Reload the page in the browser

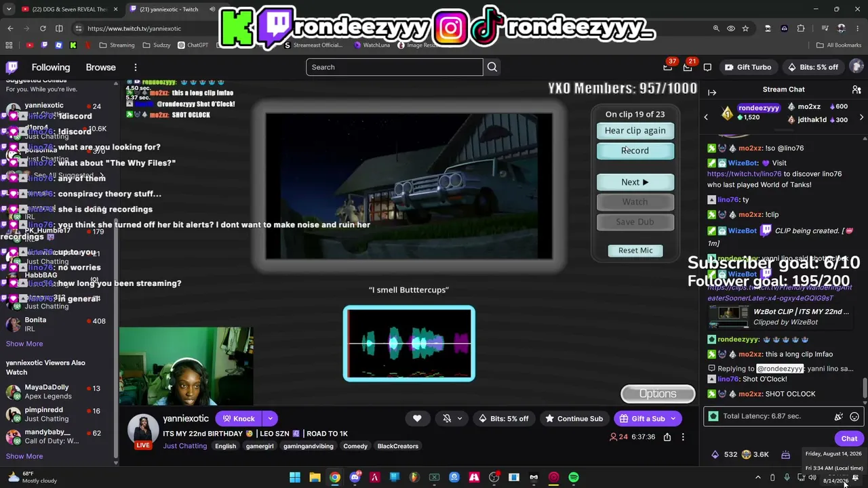coord(43,28)
